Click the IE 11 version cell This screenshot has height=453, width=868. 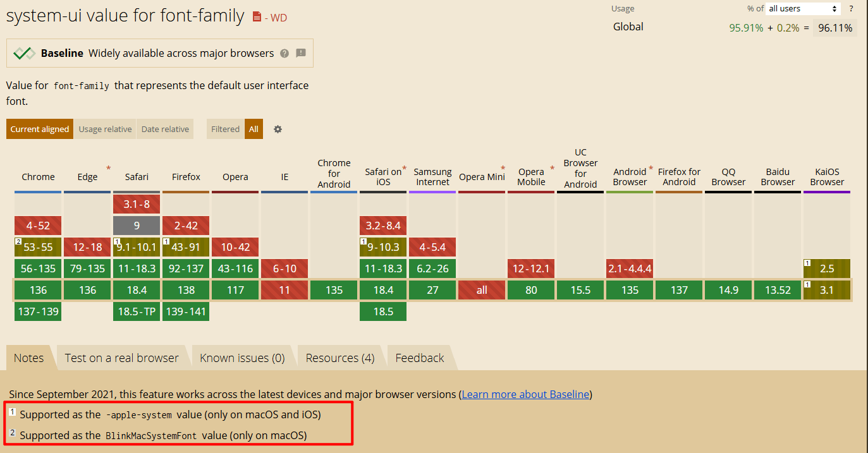(284, 290)
